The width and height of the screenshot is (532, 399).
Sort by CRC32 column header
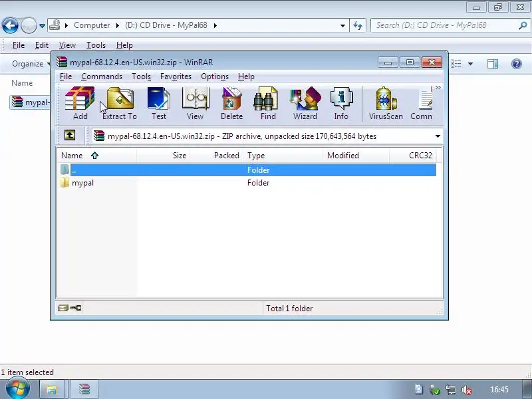click(x=412, y=156)
